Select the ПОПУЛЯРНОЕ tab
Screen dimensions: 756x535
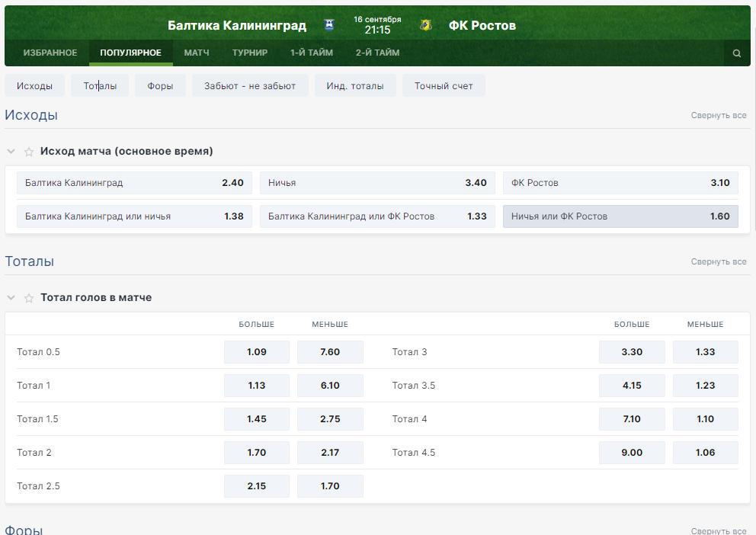click(130, 53)
